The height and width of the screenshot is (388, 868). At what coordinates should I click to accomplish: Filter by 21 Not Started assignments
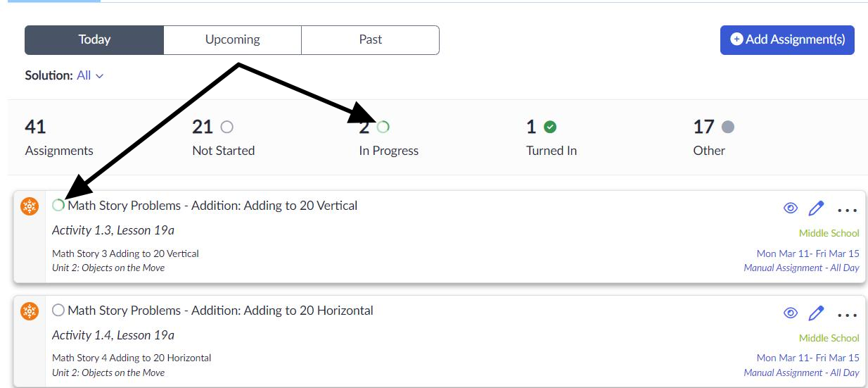pos(223,137)
